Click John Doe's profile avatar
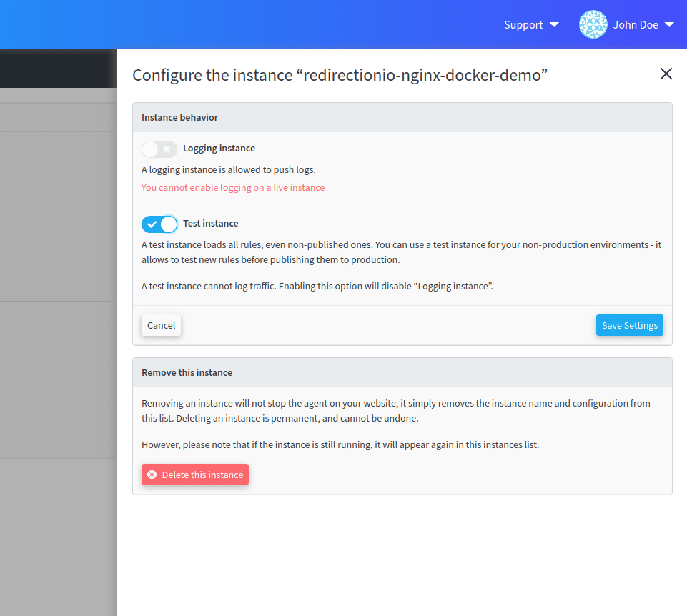This screenshot has height=616, width=687. coord(593,24)
